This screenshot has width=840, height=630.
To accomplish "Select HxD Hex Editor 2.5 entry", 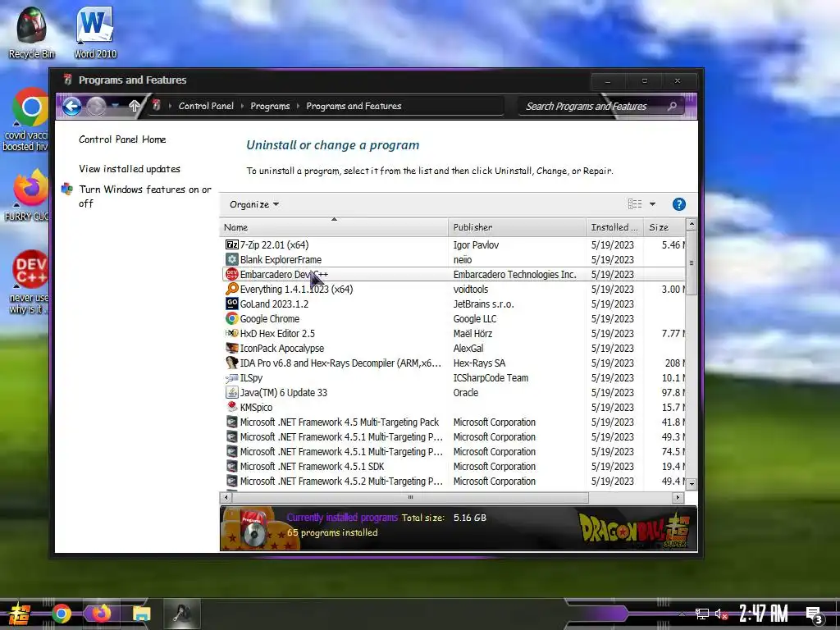I will (453, 333).
